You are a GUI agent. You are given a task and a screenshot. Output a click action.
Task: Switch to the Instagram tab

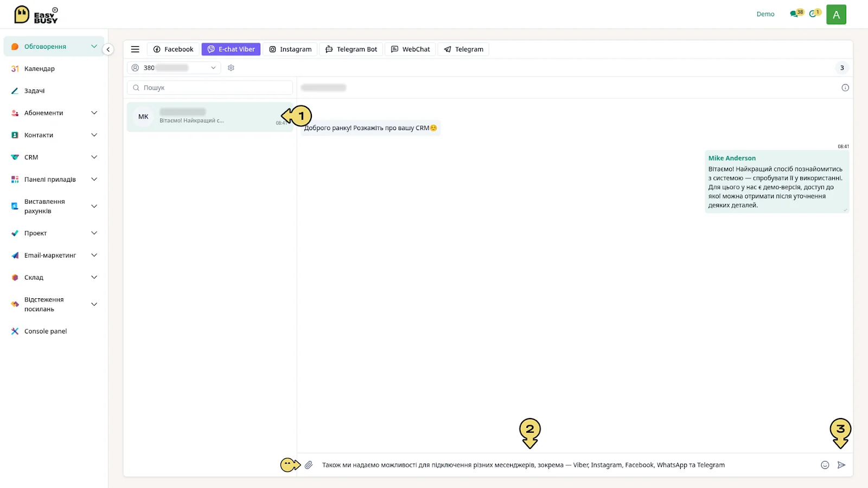[x=290, y=49]
